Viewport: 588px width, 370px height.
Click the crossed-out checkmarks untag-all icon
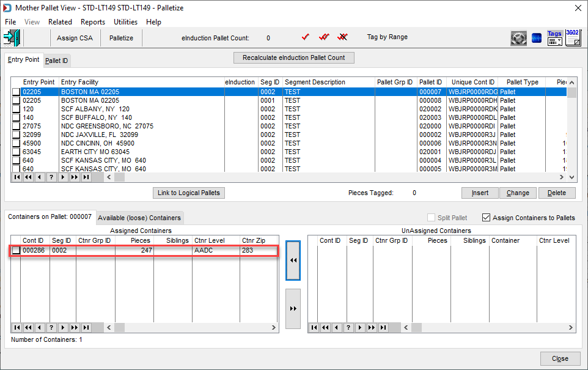(342, 37)
